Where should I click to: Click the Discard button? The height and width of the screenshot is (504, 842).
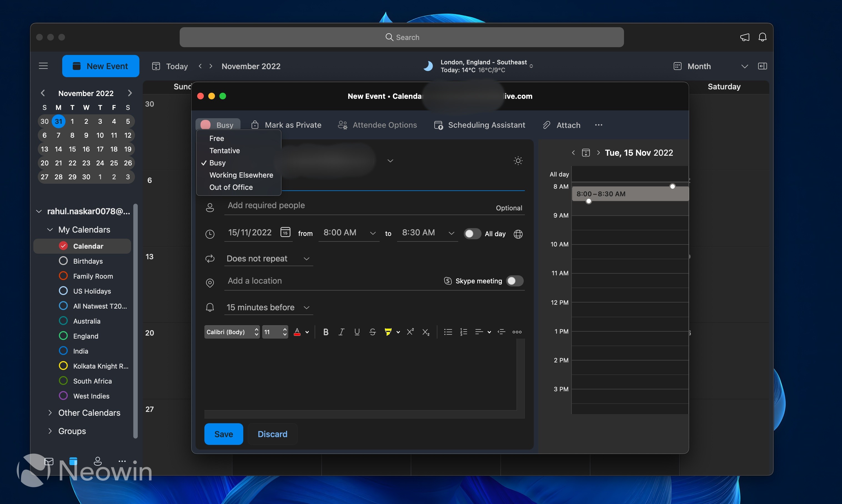point(272,434)
